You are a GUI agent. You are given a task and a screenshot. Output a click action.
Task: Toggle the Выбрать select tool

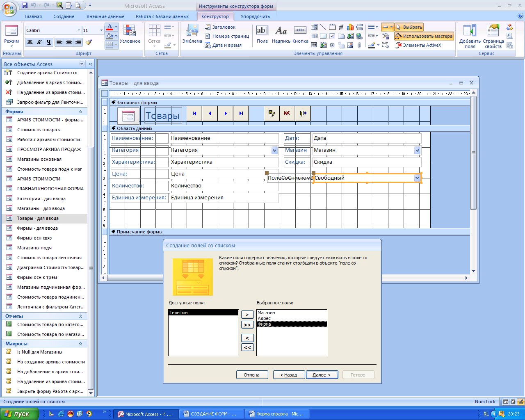pyautogui.click(x=409, y=27)
